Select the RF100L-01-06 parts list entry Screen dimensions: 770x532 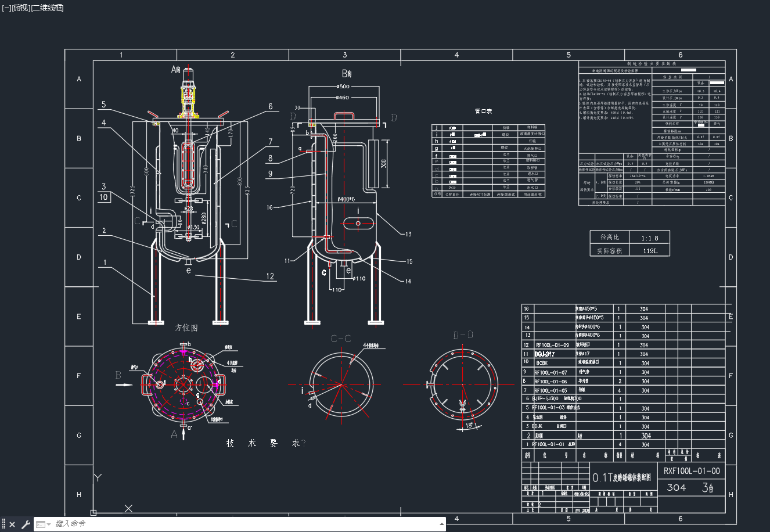(x=551, y=382)
